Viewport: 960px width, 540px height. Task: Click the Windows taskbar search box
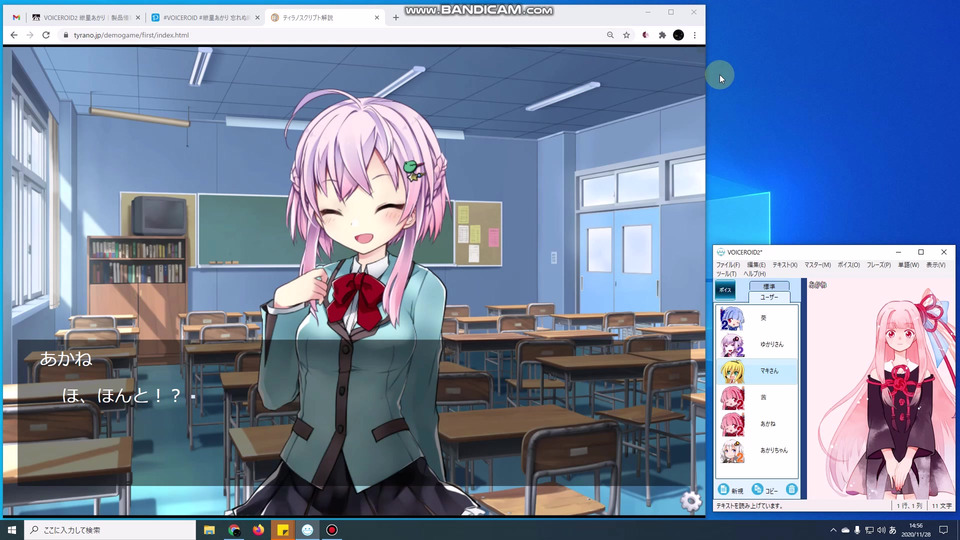pos(110,530)
